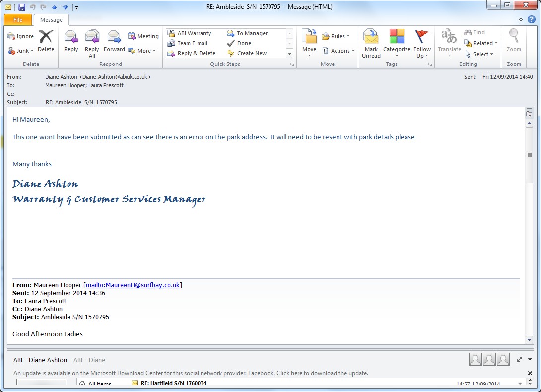Open the RE: Hartfield S/N 1760034 item
The height and width of the screenshot is (392, 541).
[174, 383]
